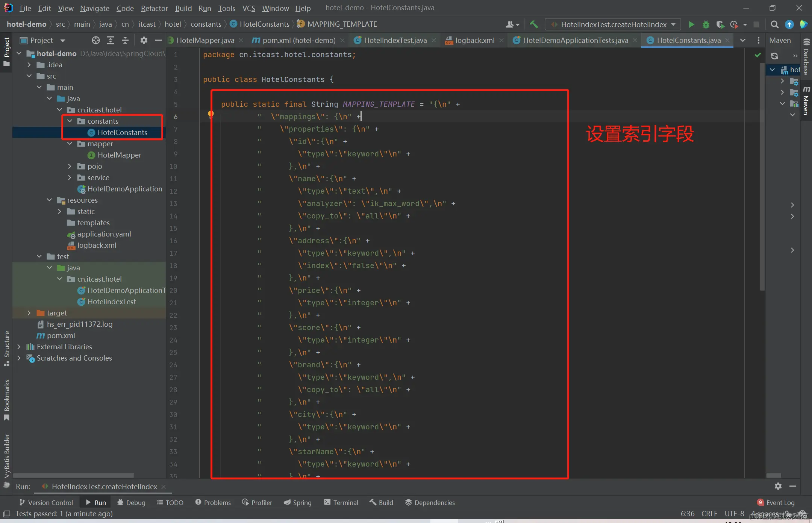Click the Debug bug icon in toolbar
812x523 pixels.
coord(706,24)
